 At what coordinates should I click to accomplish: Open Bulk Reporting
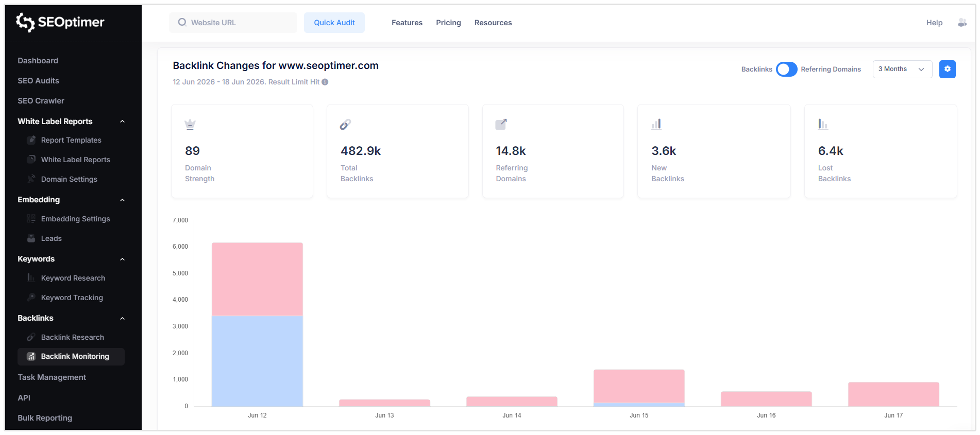[x=45, y=418]
